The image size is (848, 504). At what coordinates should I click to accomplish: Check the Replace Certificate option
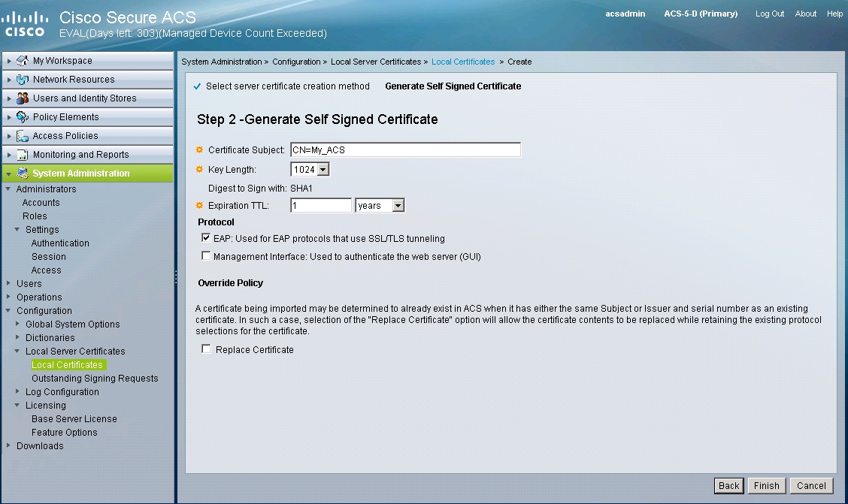coord(206,349)
